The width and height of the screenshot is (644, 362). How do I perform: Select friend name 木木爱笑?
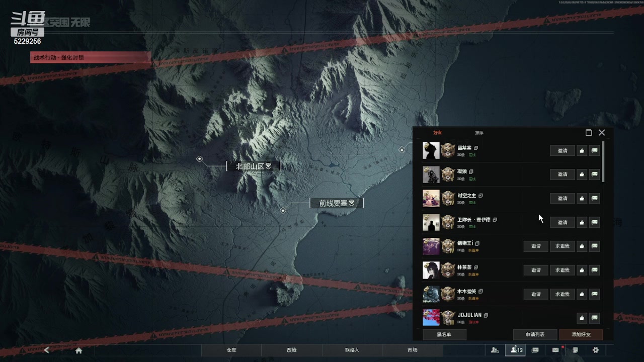pos(466,292)
